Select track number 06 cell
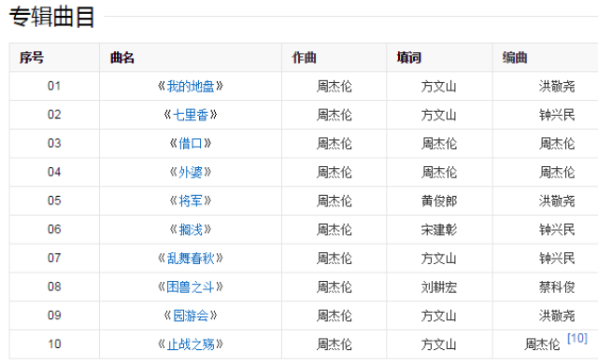The width and height of the screenshot is (598, 364). 54,230
